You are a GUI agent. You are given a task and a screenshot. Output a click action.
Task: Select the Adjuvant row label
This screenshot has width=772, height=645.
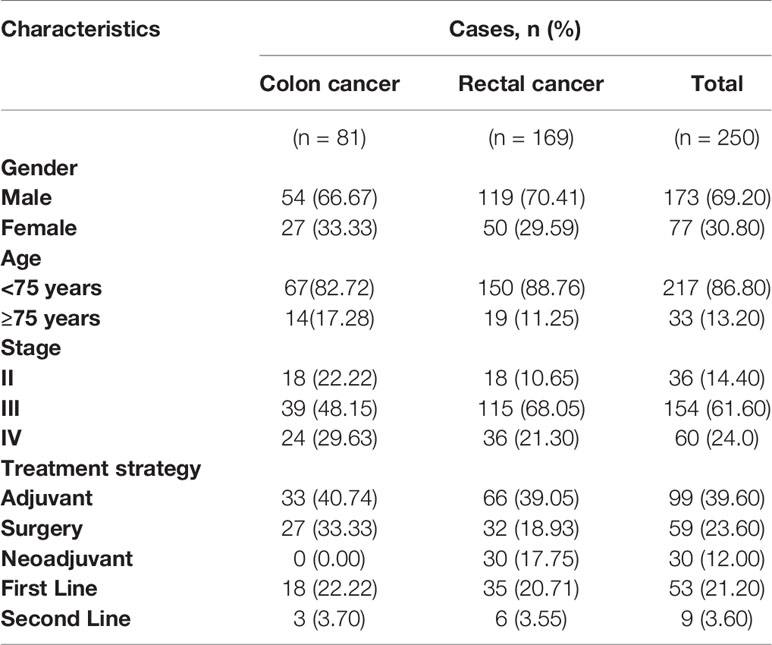pos(47,498)
